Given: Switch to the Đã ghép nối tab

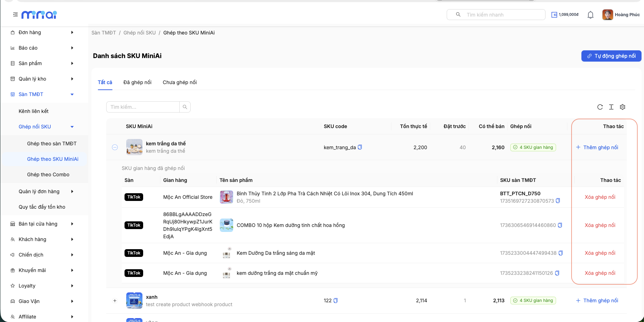Looking at the screenshot, I should point(138,82).
